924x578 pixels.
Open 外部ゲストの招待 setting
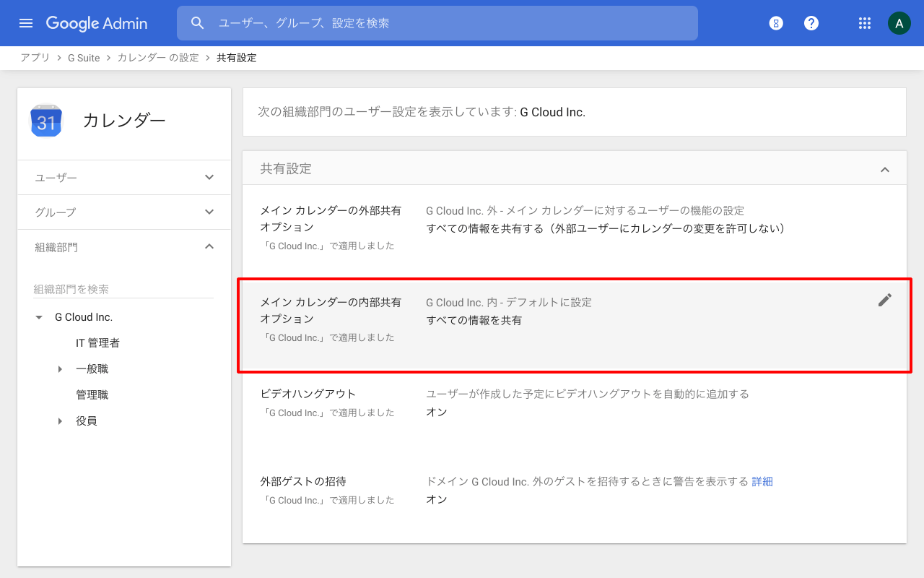[575, 500]
